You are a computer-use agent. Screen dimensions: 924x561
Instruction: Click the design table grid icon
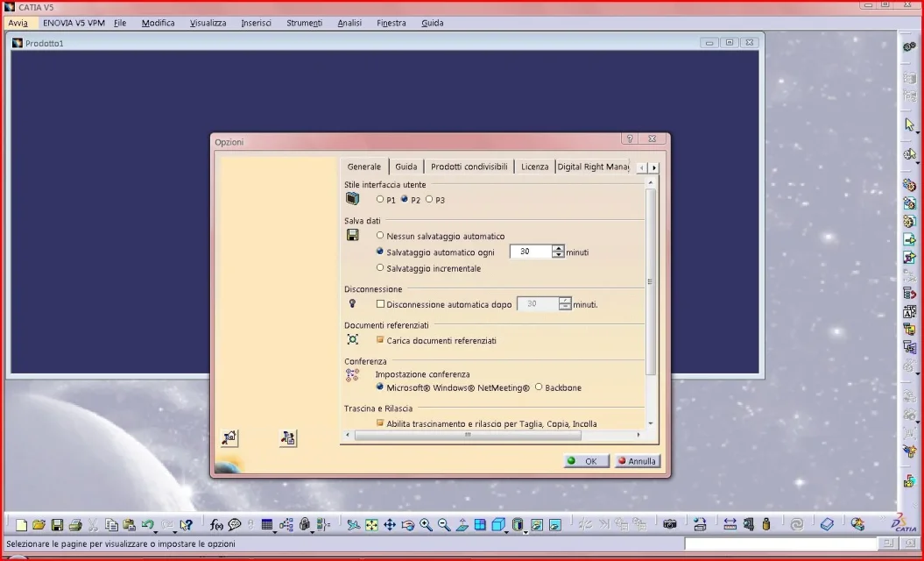[267, 525]
